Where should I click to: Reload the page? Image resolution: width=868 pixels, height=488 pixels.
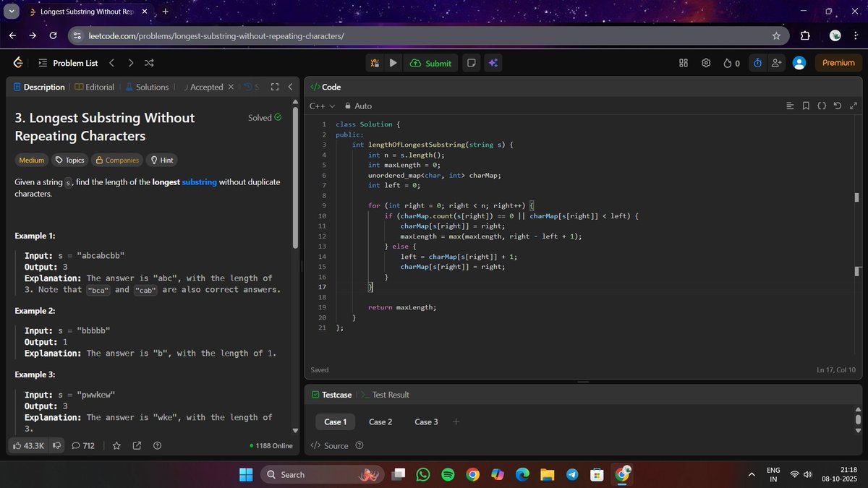tap(53, 35)
